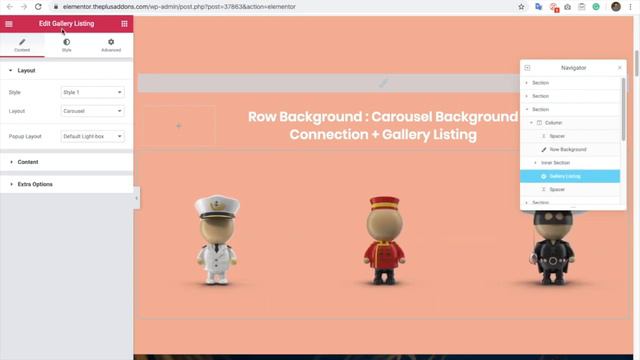Click the browser back arrow
This screenshot has height=360, width=640.
[10, 7]
